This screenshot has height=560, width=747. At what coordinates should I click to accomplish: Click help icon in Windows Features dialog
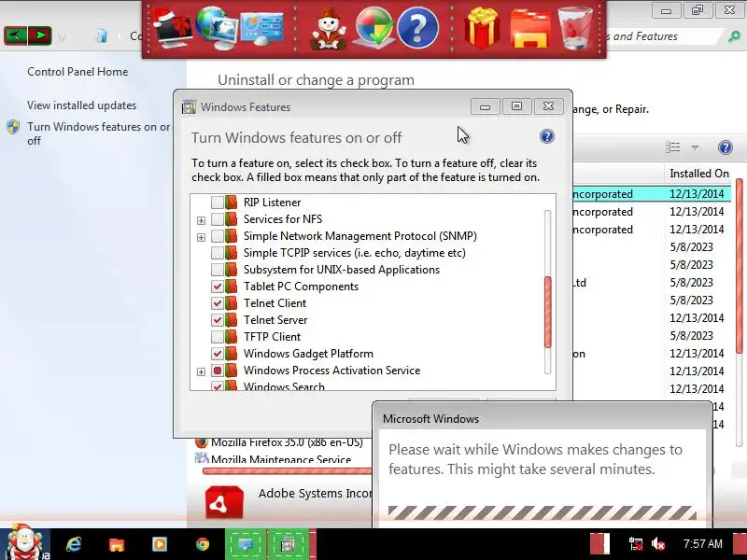click(547, 136)
